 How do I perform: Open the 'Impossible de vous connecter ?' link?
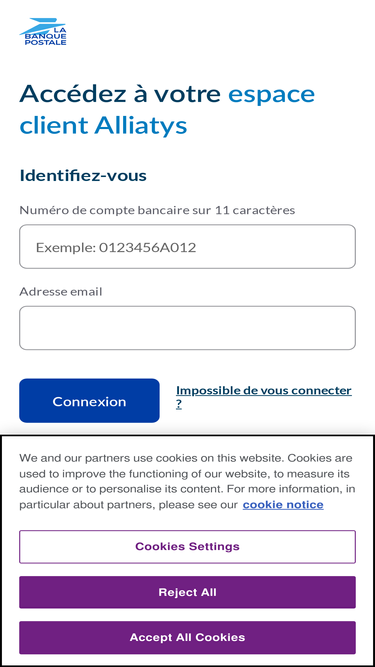(x=264, y=397)
